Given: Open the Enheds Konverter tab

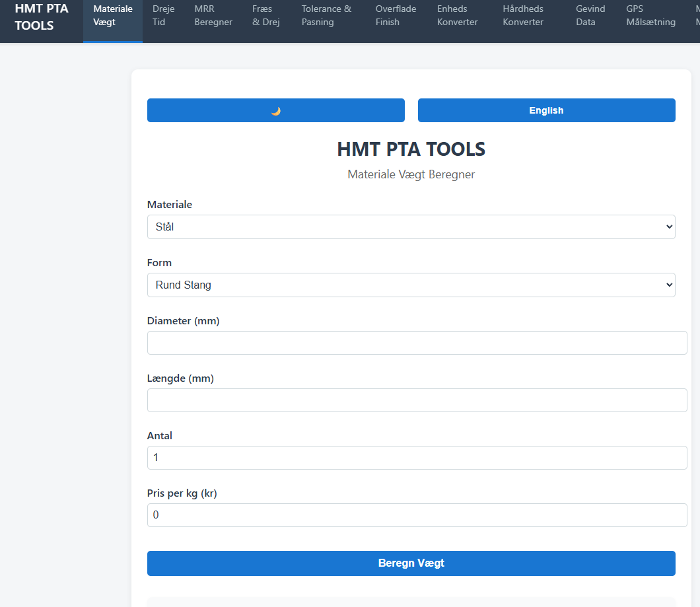Looking at the screenshot, I should 458,16.
